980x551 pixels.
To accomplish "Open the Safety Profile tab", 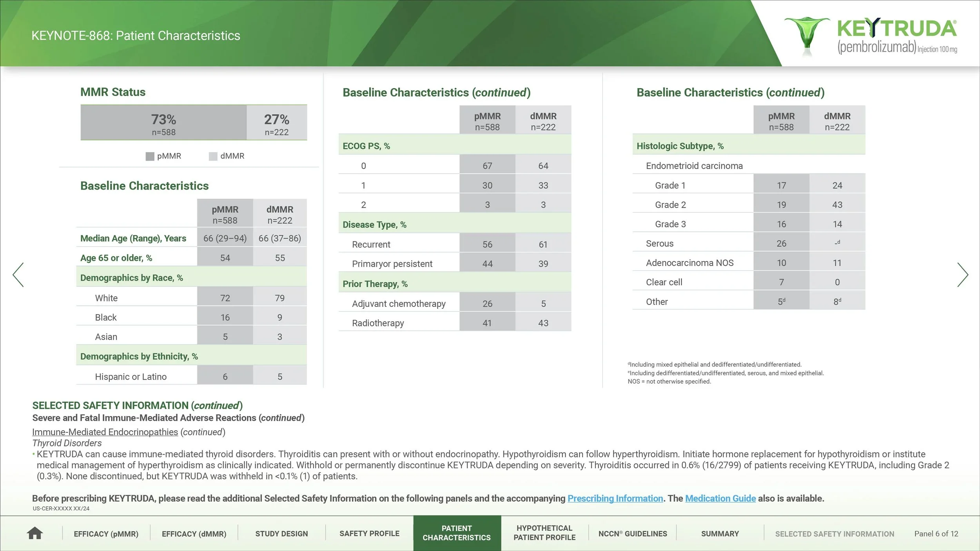I will (369, 534).
